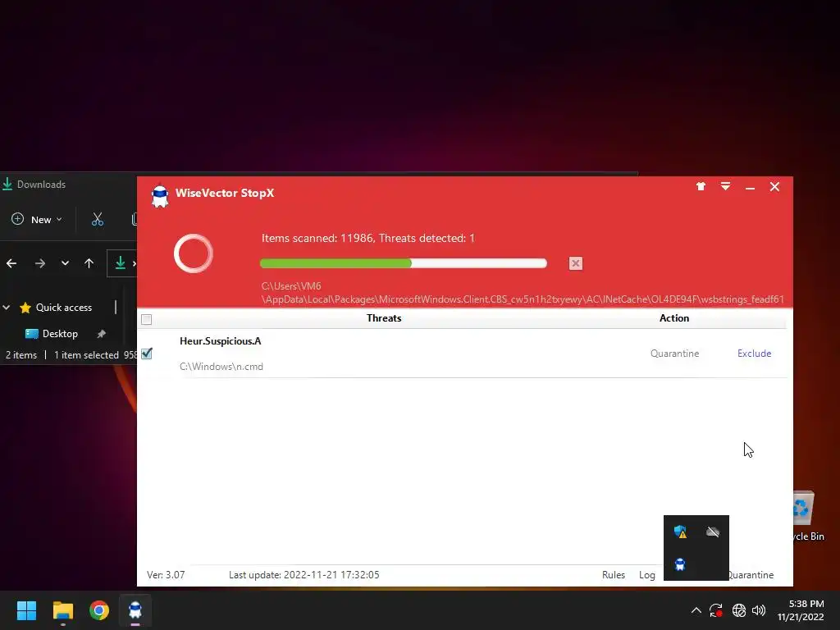The width and height of the screenshot is (840, 630).
Task: Open the Rules link in StopX footer
Action: point(614,575)
